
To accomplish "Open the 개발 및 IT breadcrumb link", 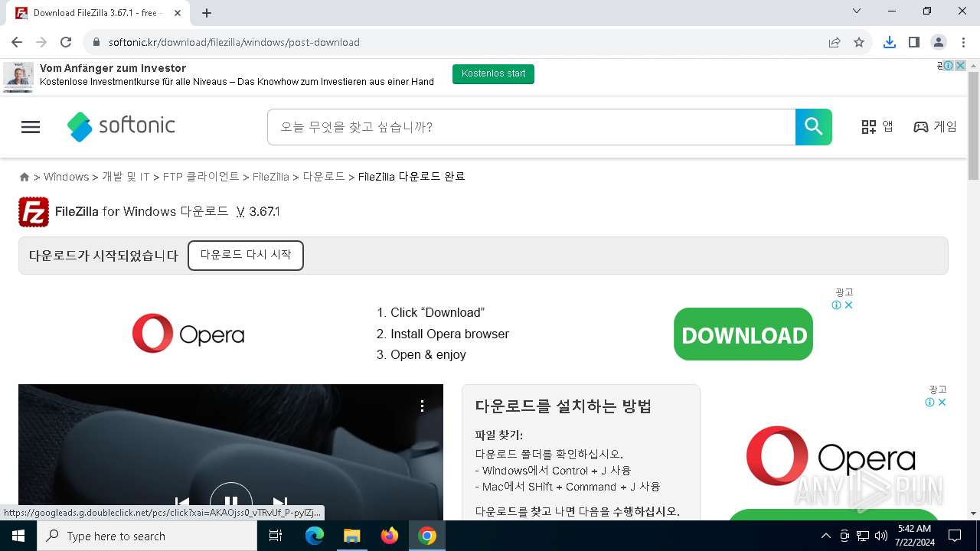I will [126, 177].
